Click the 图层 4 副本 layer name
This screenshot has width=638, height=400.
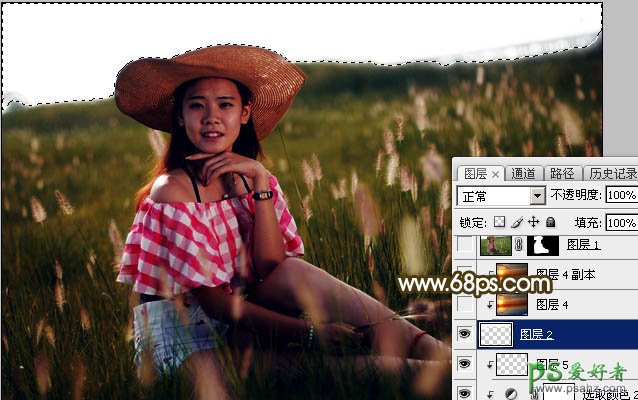pos(566,275)
